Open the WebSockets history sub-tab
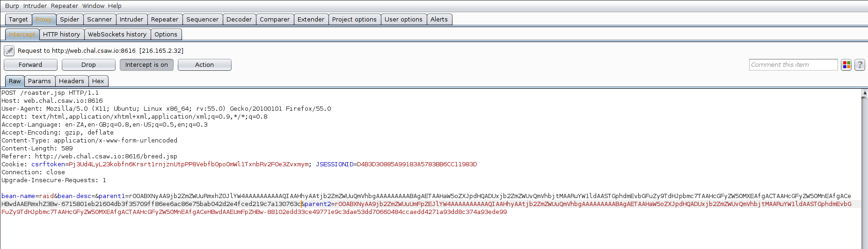868x249 pixels. [117, 34]
